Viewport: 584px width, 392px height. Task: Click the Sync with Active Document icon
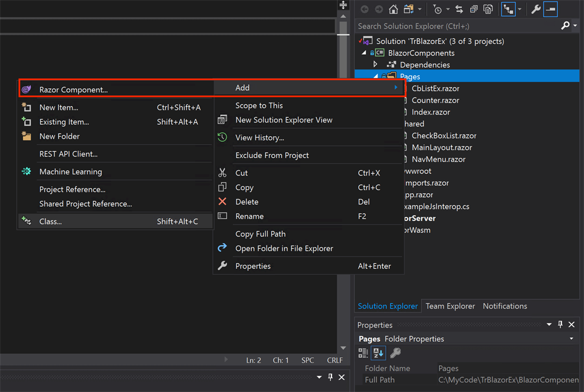459,9
